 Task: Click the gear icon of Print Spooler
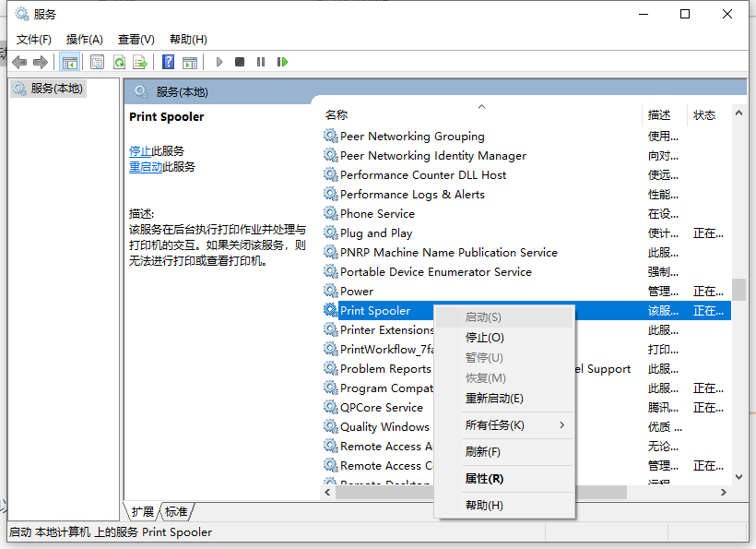330,310
